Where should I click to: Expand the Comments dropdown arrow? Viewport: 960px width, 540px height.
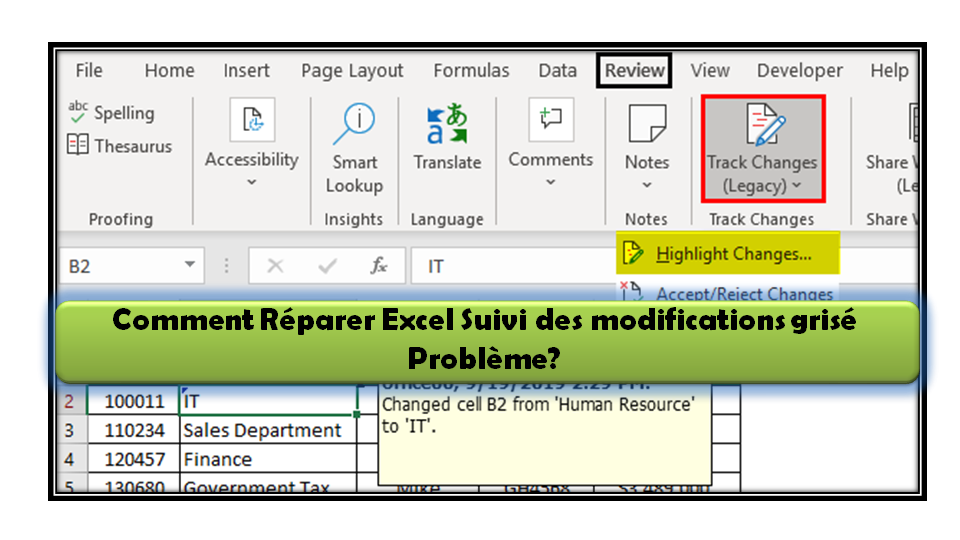(x=550, y=182)
